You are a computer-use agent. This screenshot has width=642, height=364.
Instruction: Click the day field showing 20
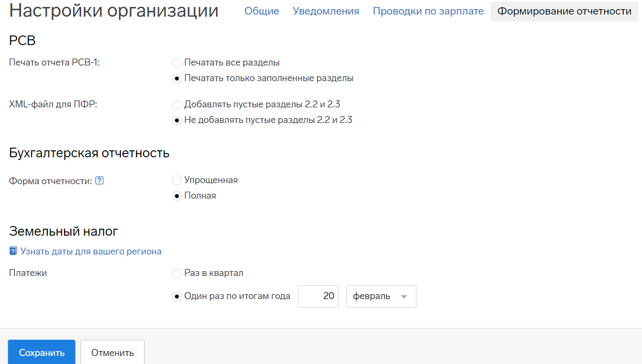318,296
